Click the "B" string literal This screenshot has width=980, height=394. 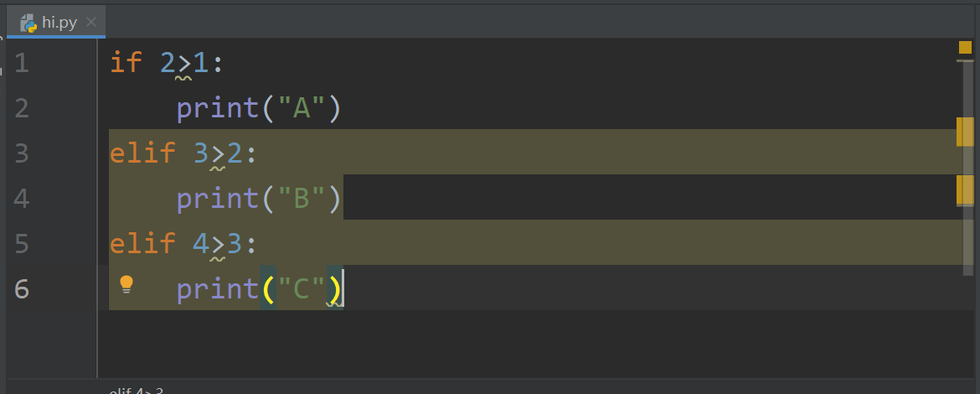[x=302, y=199]
